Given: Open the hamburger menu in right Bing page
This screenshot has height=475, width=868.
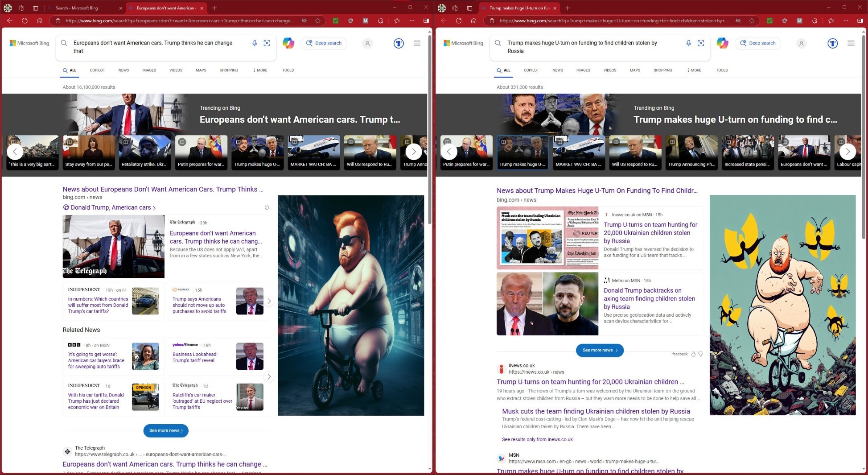Looking at the screenshot, I should pyautogui.click(x=851, y=43).
